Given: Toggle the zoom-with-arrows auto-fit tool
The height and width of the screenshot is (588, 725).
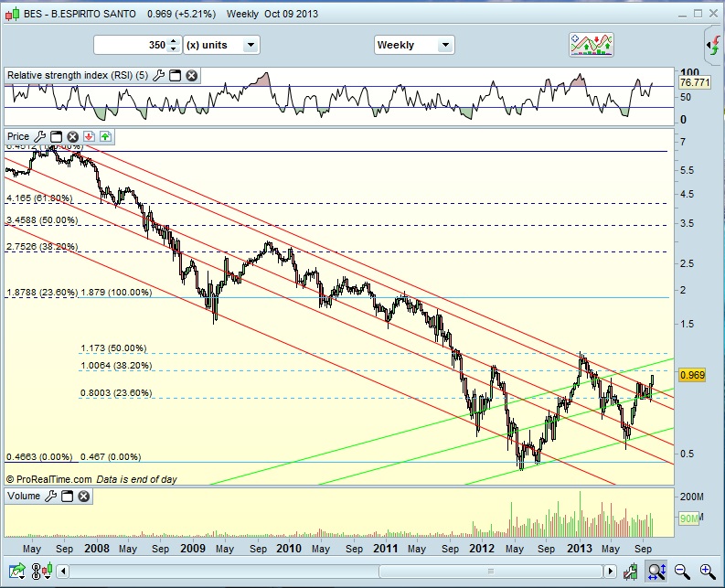Looking at the screenshot, I should pyautogui.click(x=656, y=572).
